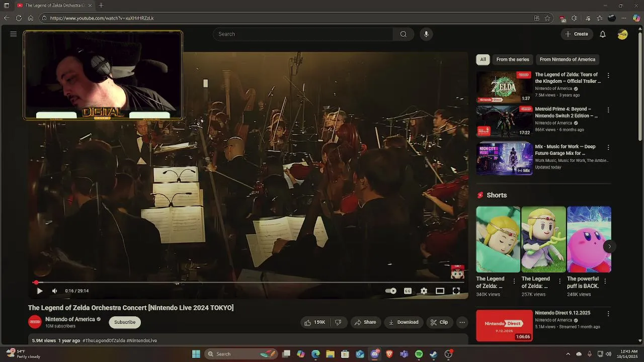
Task: Share the video
Action: point(366,322)
